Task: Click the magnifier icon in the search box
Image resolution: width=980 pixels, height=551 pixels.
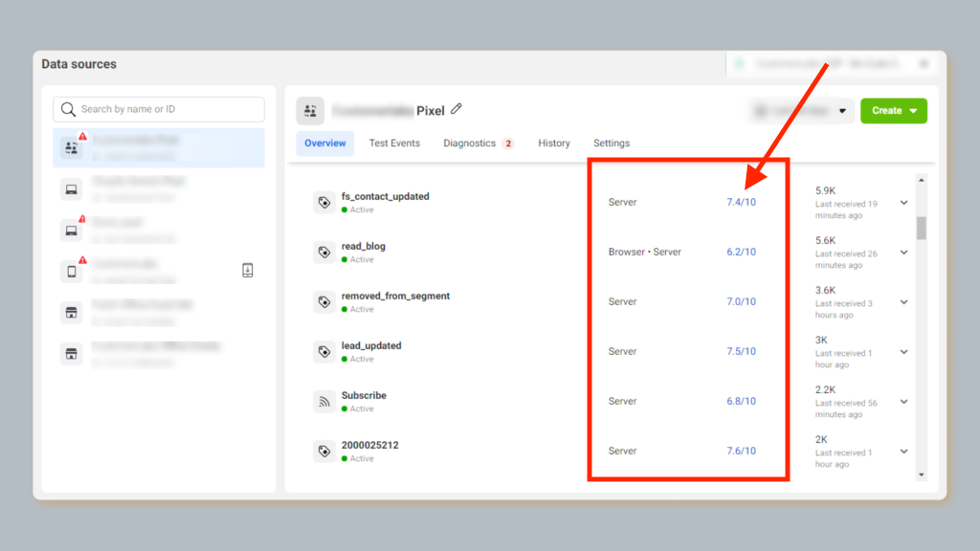Action: pos(68,109)
